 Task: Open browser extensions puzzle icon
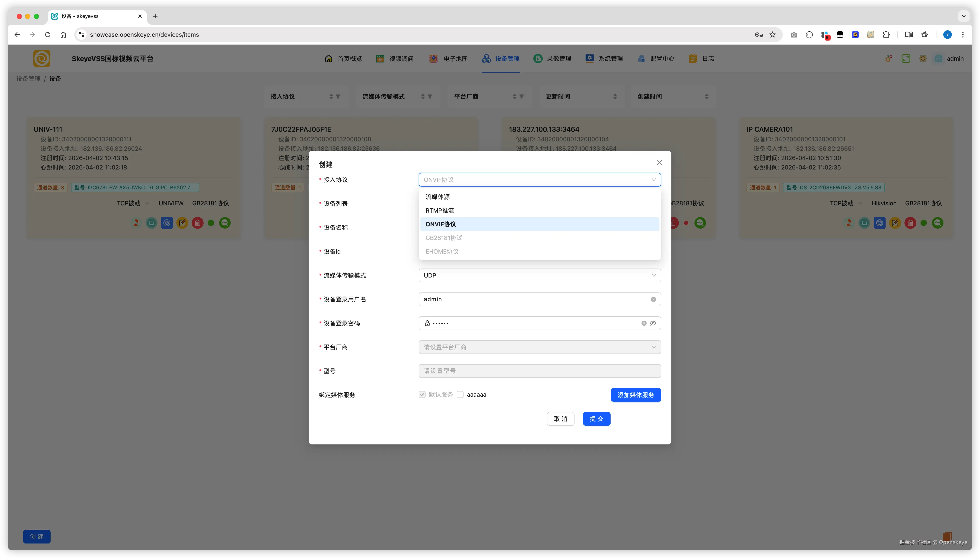pyautogui.click(x=886, y=35)
